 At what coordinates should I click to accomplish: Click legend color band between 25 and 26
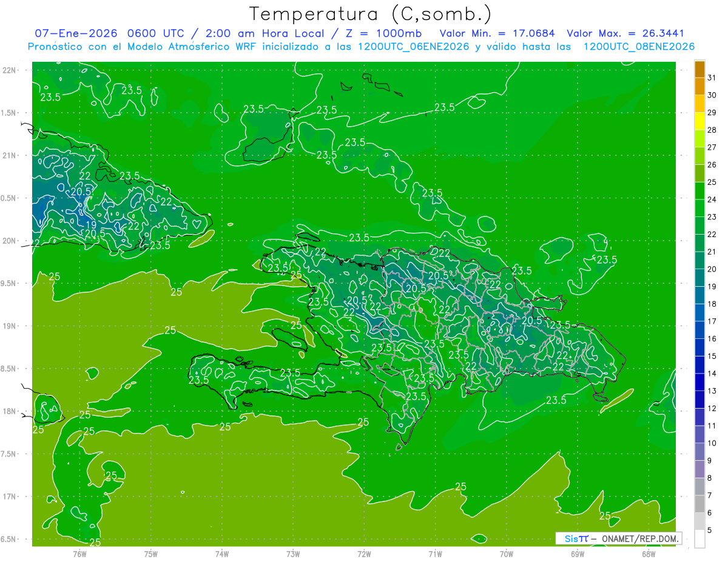tap(699, 173)
